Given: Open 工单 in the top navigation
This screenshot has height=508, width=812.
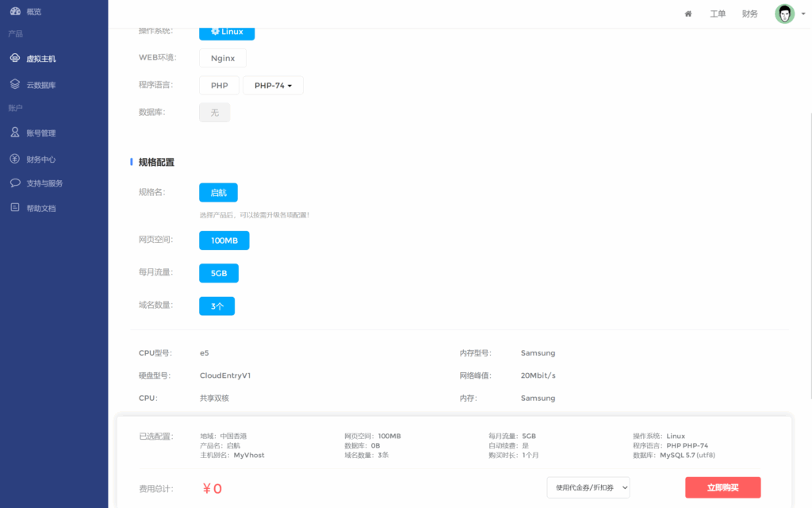Looking at the screenshot, I should 718,13.
